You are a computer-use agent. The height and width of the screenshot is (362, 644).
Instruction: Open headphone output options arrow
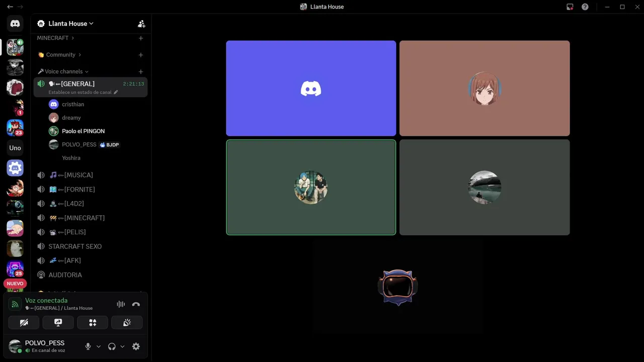click(x=122, y=346)
